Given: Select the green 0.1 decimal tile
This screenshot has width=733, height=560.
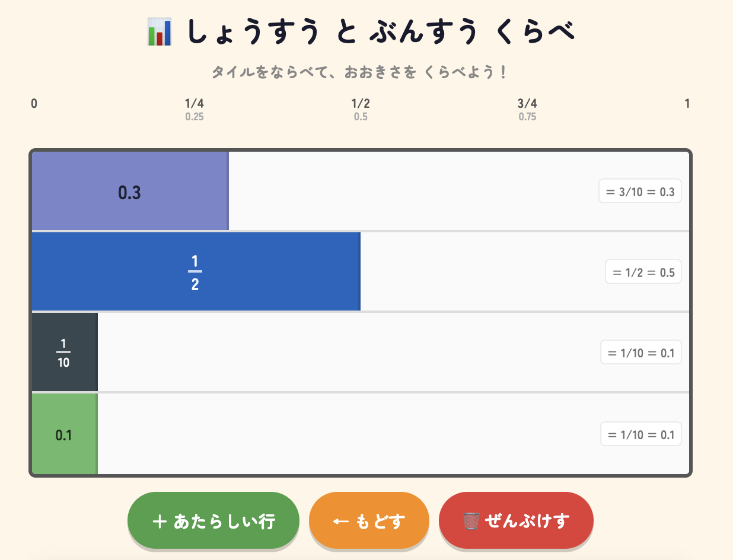Looking at the screenshot, I should 64,435.
